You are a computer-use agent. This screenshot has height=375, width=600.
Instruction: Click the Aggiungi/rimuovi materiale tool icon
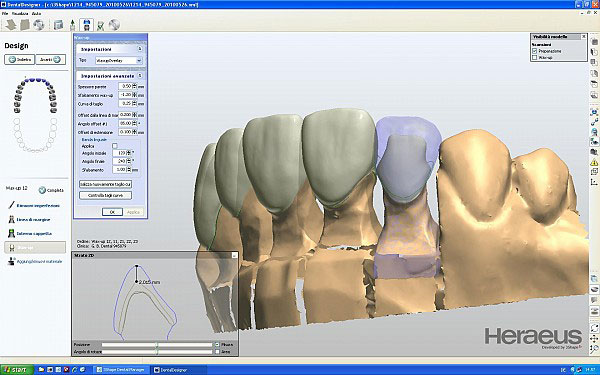(11, 261)
